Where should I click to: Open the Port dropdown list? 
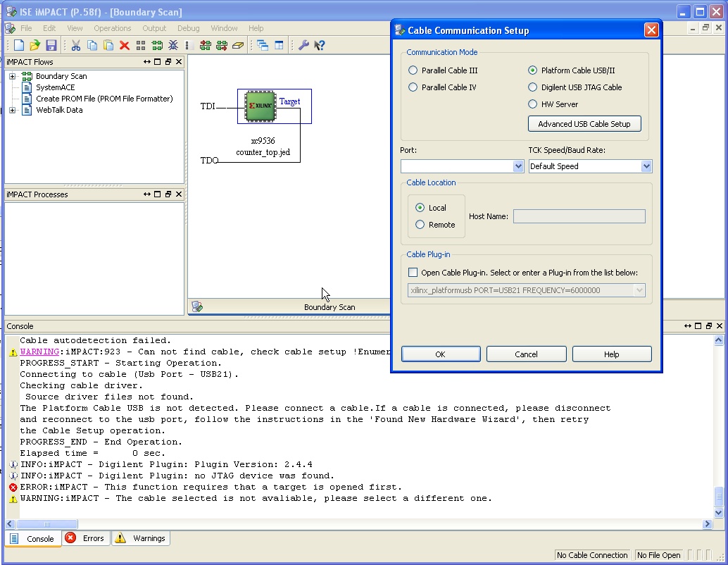coord(518,166)
